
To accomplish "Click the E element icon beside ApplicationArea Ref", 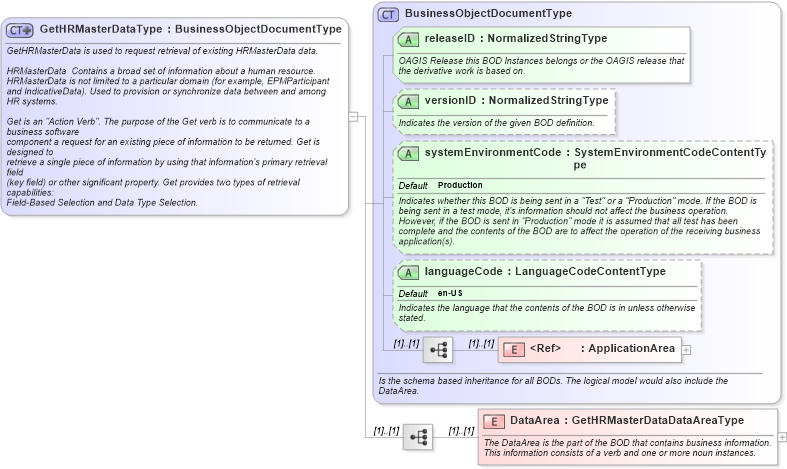I will [513, 349].
